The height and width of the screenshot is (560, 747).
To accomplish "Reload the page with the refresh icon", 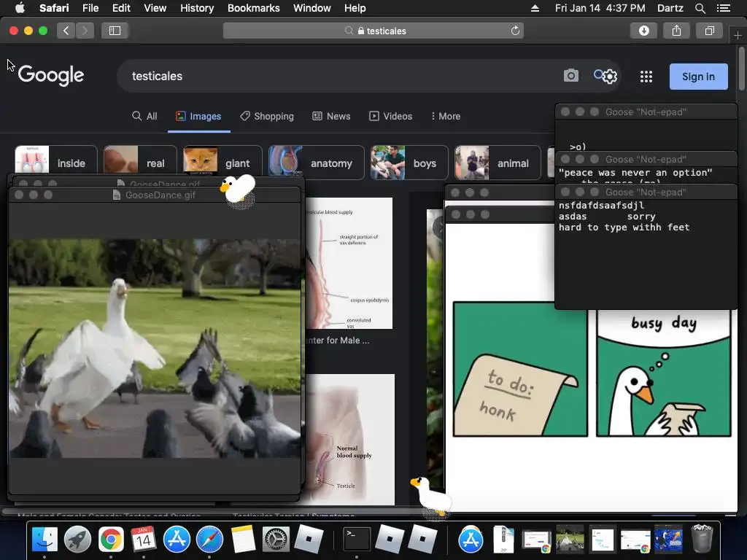I will [x=515, y=31].
